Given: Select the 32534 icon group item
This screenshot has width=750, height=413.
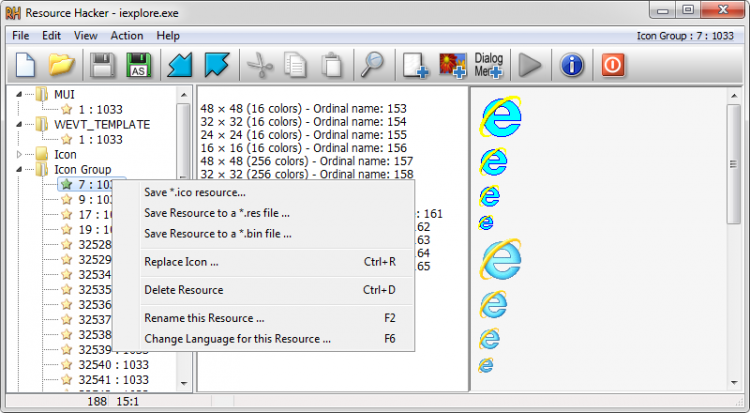Looking at the screenshot, I should (95, 275).
